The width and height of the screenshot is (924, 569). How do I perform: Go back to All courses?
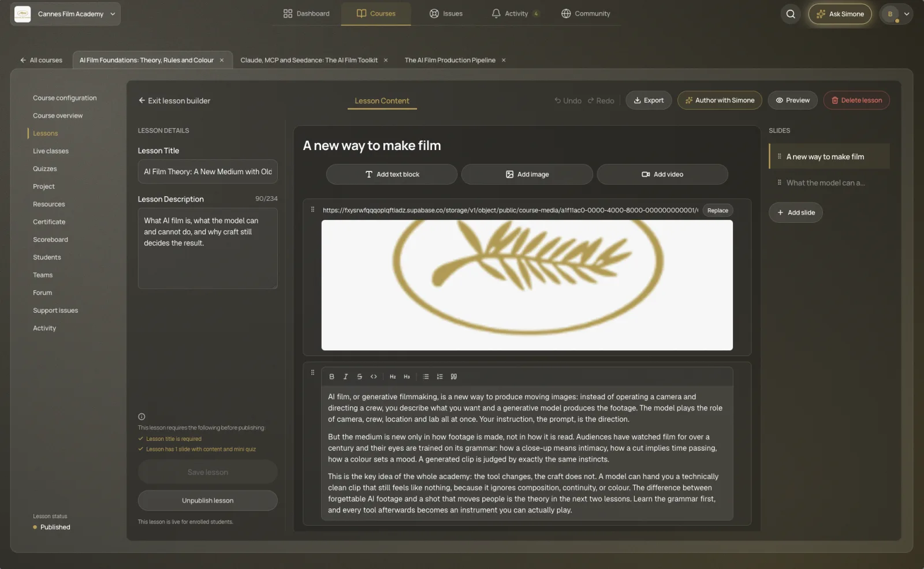point(41,60)
